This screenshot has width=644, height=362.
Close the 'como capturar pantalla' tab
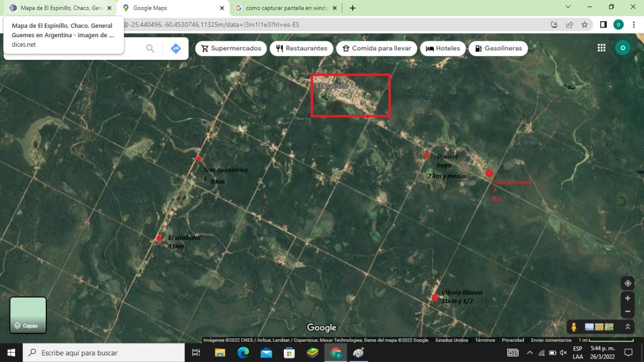coord(335,8)
